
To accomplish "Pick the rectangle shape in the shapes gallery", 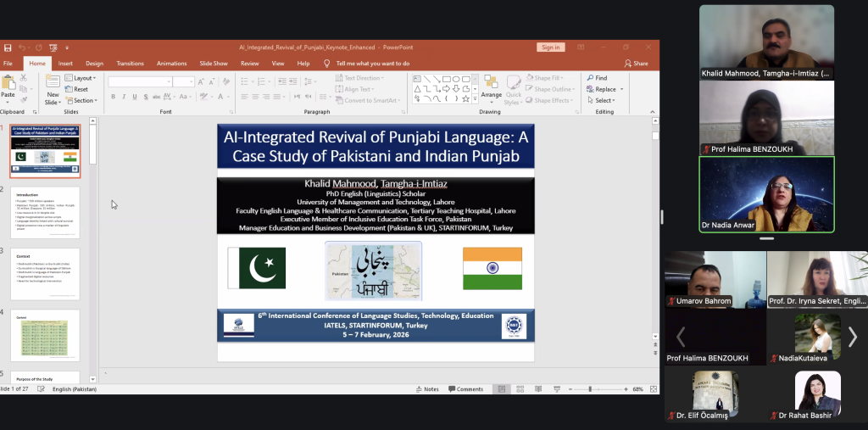I will tap(446, 79).
